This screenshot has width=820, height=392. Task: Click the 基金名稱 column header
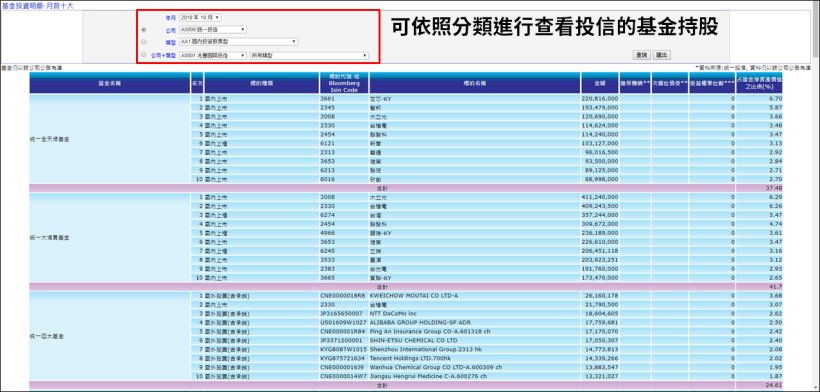(110, 83)
